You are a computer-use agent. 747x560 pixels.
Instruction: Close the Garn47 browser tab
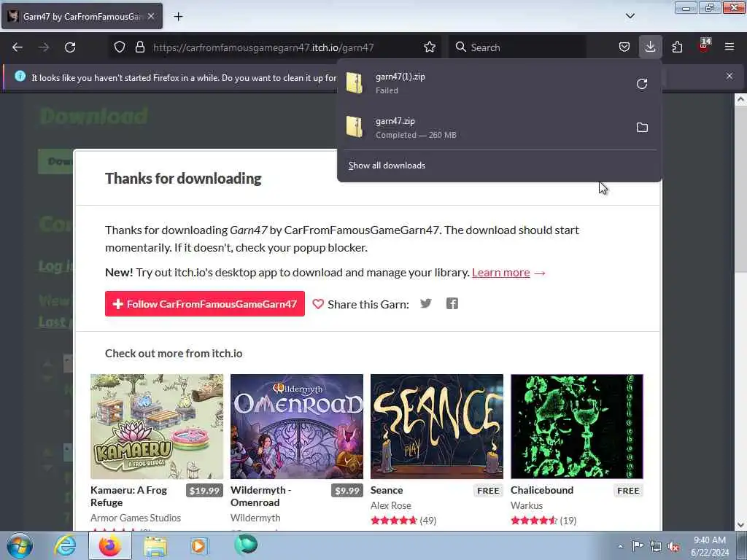point(151,16)
